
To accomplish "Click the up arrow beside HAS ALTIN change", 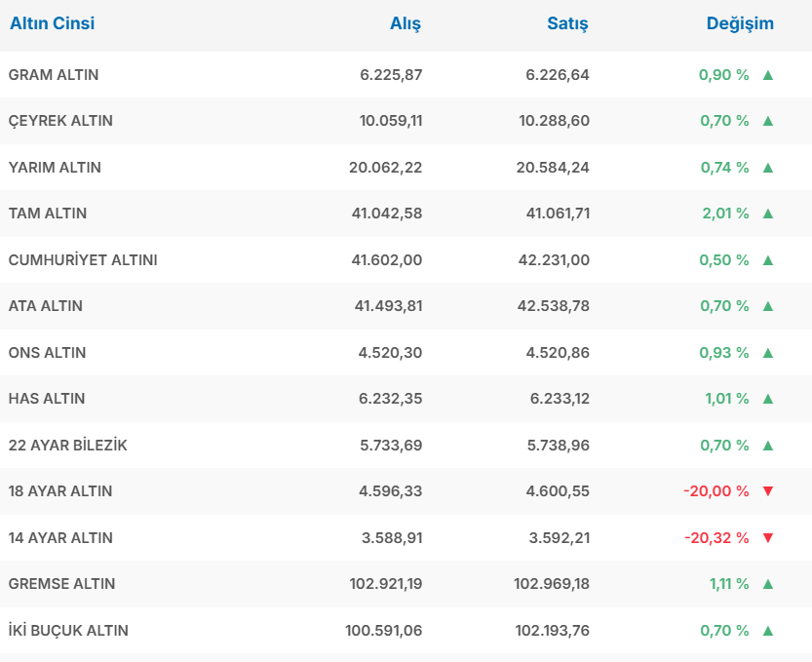I will (767, 399).
